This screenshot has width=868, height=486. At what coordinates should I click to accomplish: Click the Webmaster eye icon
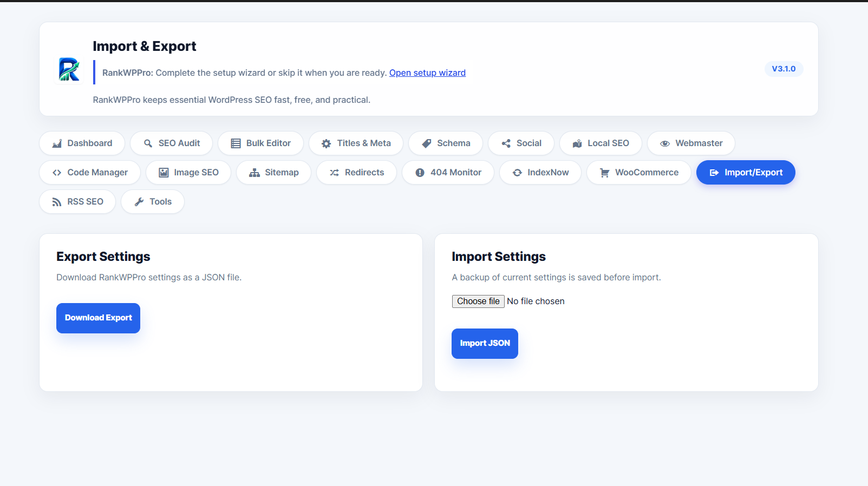[x=665, y=143]
